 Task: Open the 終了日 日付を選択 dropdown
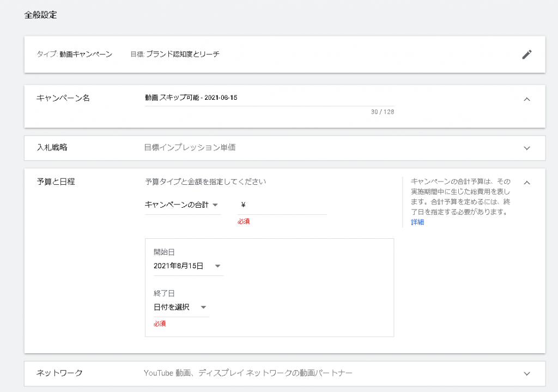tap(181, 307)
